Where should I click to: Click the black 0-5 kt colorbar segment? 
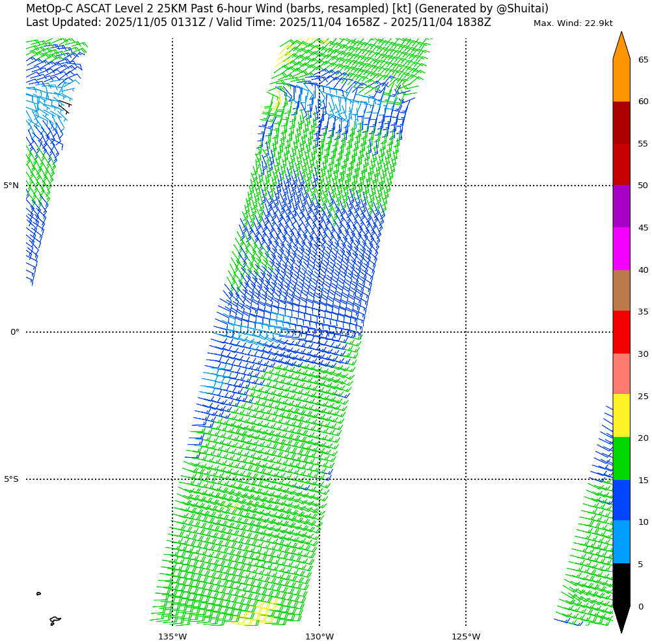click(x=621, y=584)
